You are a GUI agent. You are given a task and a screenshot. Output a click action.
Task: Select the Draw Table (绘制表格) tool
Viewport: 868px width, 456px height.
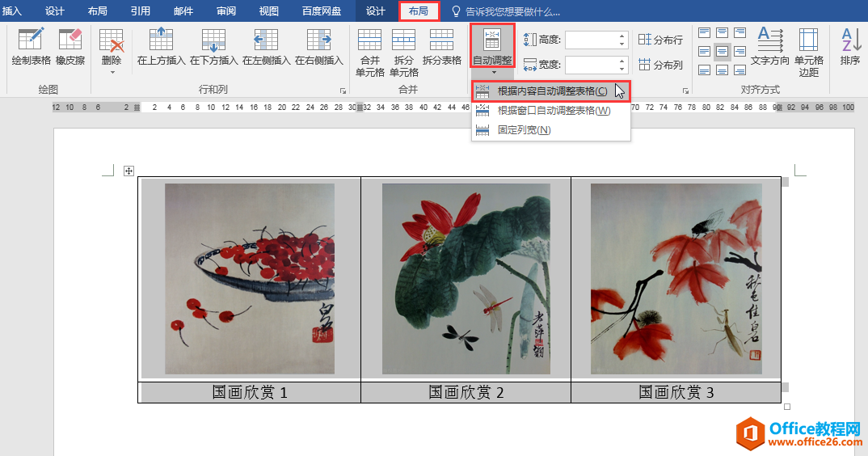(31, 47)
